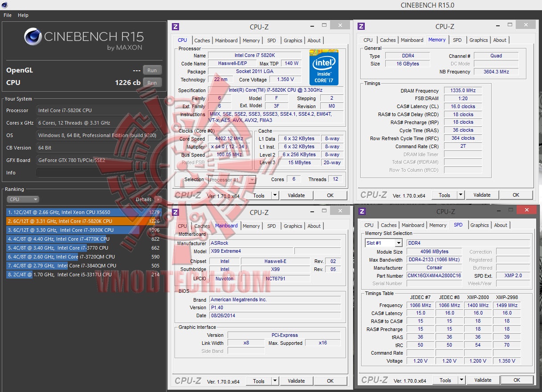Viewport: 542px width, 392px height.
Task: Click the Cinebench R15 sphere logo
Action: pos(33,37)
